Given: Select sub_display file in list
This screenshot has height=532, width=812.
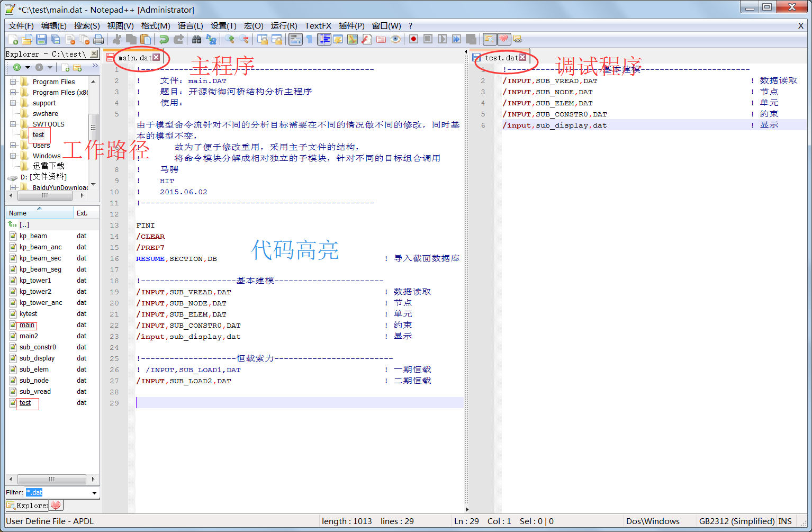Looking at the screenshot, I should [x=37, y=358].
